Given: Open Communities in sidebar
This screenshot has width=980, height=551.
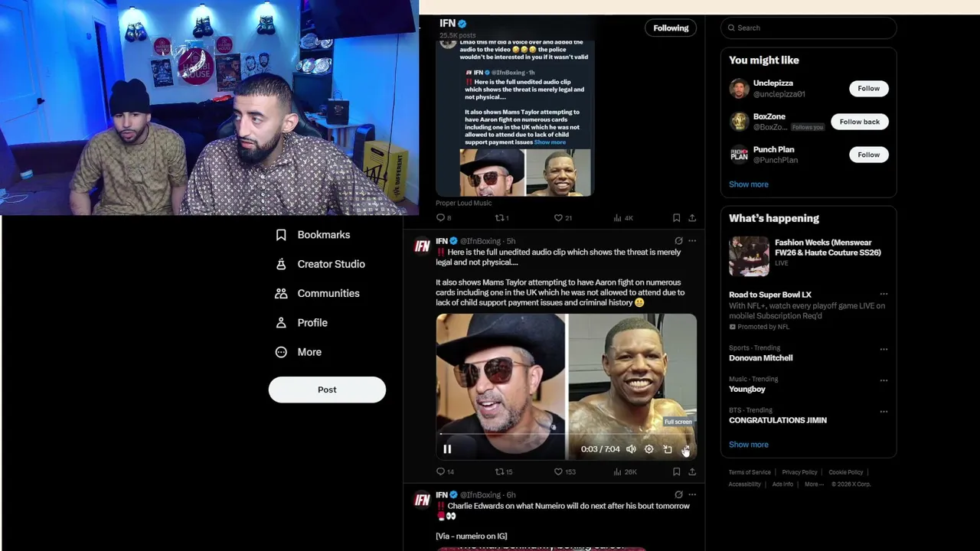Looking at the screenshot, I should (318, 293).
